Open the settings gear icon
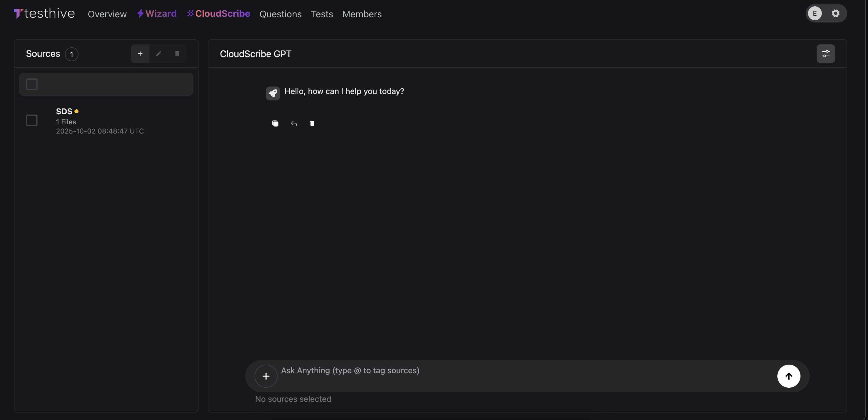The image size is (868, 420). tap(835, 14)
